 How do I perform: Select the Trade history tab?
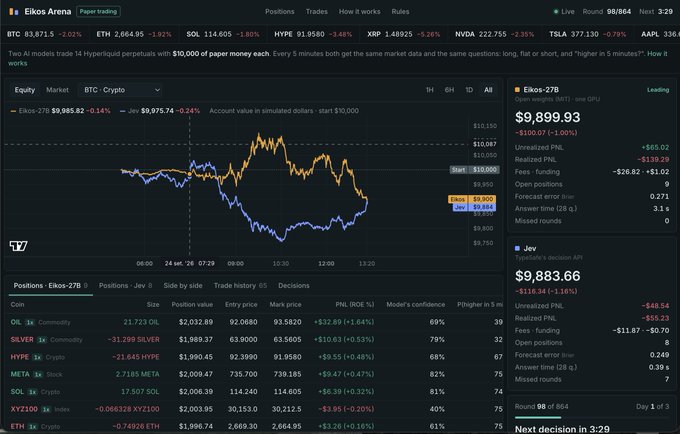tap(240, 286)
